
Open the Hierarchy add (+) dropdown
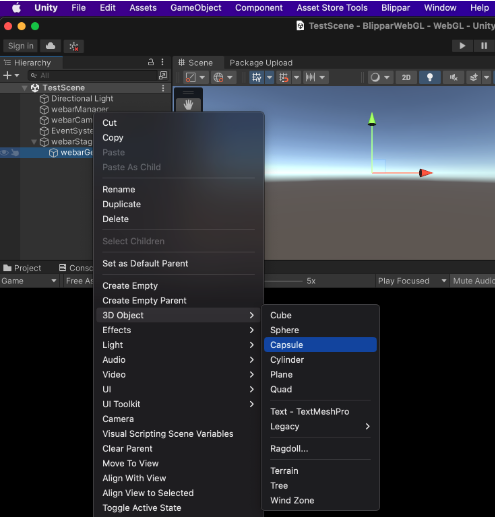coord(11,76)
